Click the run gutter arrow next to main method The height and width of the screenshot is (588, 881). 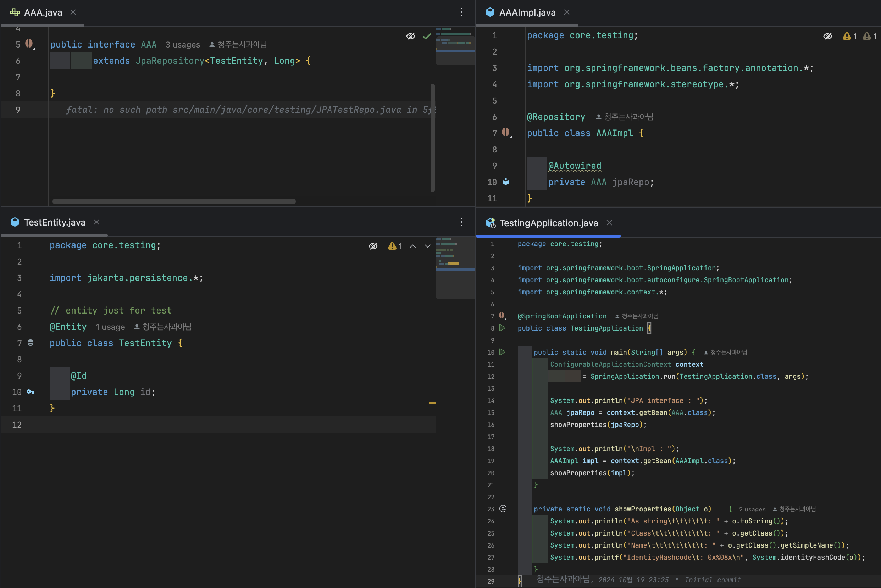pos(502,352)
